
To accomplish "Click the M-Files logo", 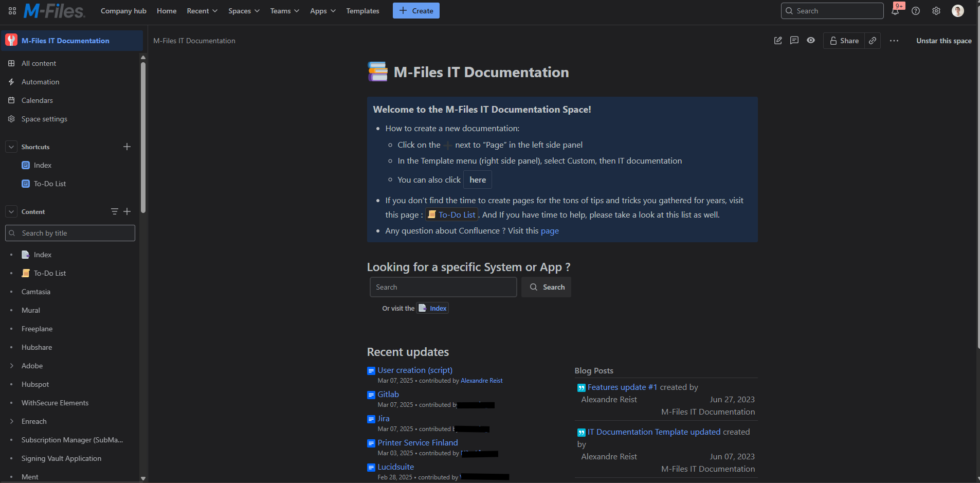I will [54, 11].
